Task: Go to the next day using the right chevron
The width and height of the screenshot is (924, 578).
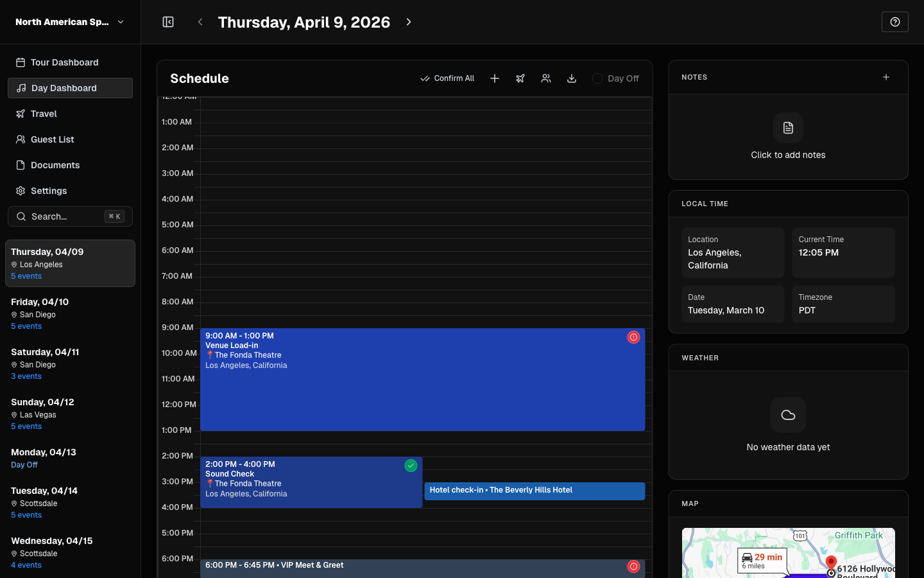Action: coord(409,21)
